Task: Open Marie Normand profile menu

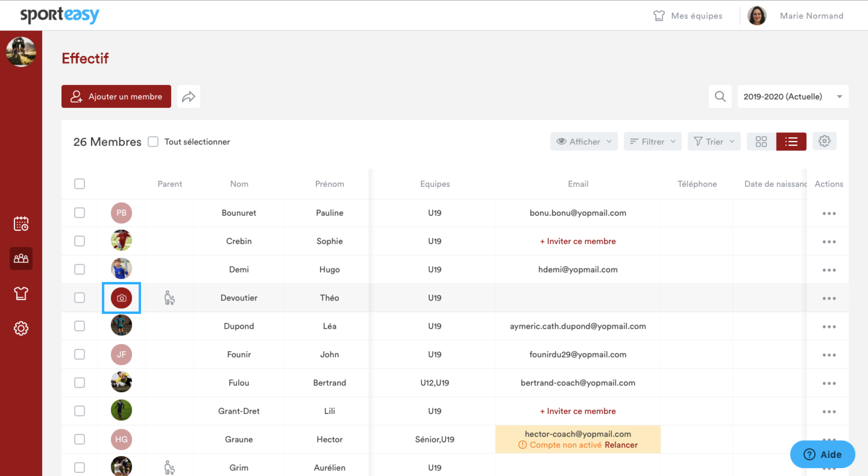Action: click(811, 16)
